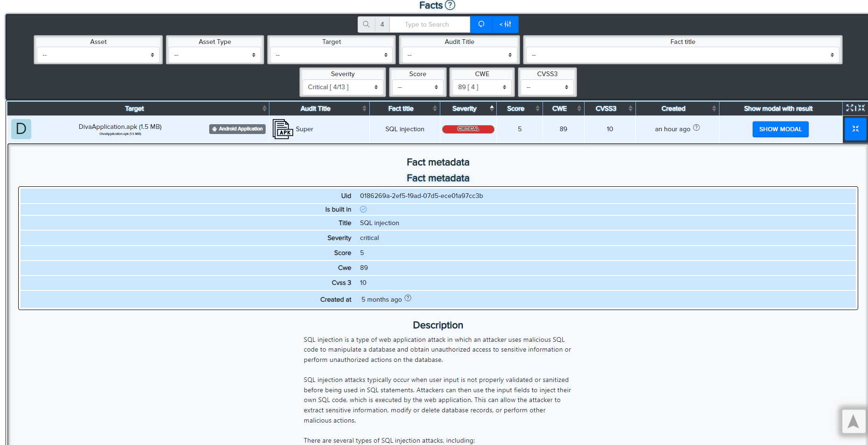
Task: Sort table by CVSS3 column
Action: coord(609,108)
